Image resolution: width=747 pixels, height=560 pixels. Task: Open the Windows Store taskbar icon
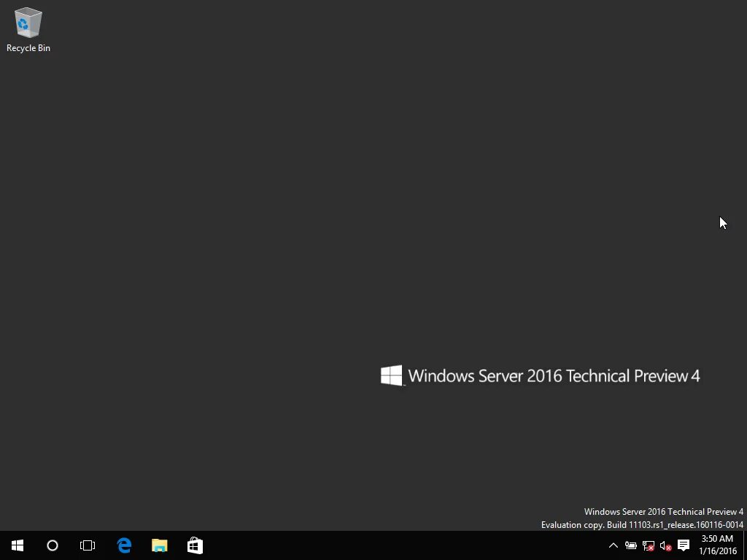click(195, 545)
